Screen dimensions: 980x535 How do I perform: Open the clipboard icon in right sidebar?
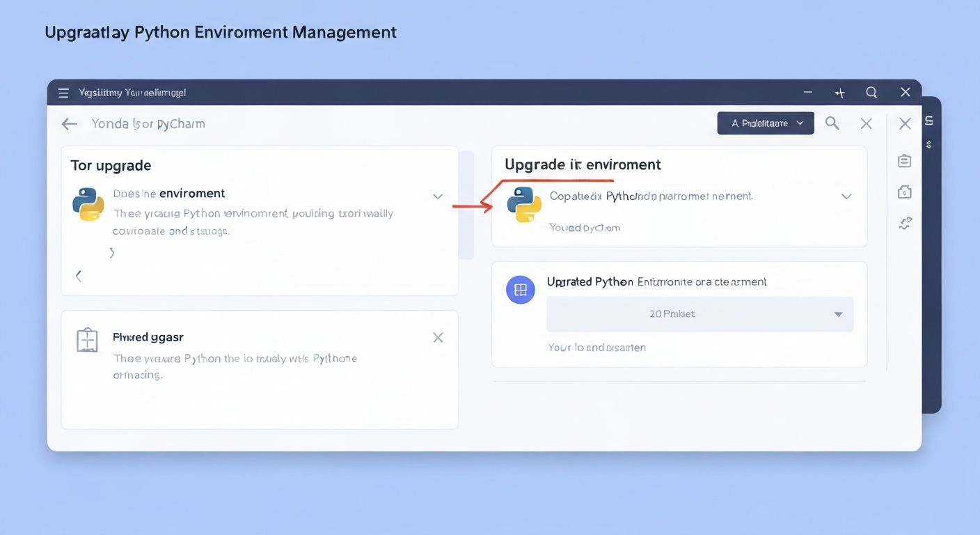(904, 161)
